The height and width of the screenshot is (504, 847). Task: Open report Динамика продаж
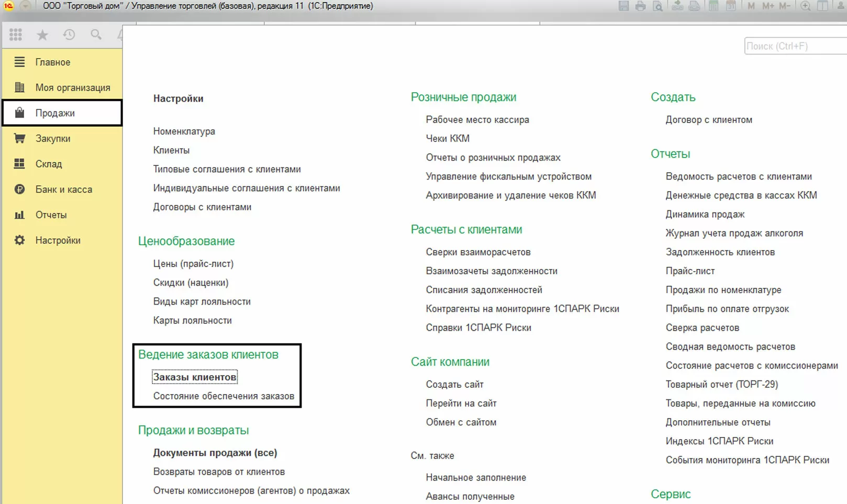705,214
